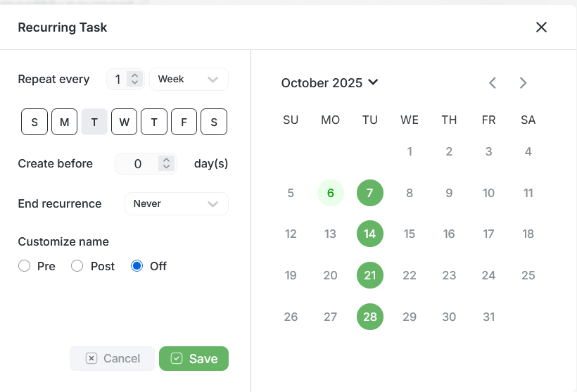Click the Save button

[194, 358]
